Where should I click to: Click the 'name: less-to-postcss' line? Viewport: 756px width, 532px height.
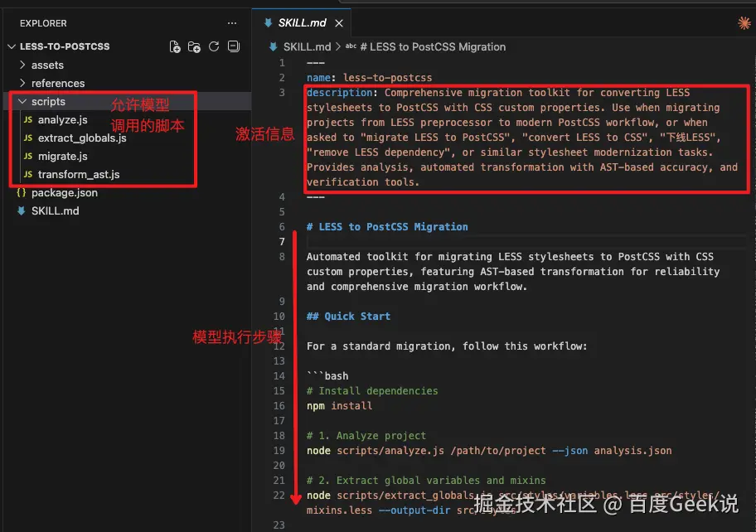tap(370, 78)
